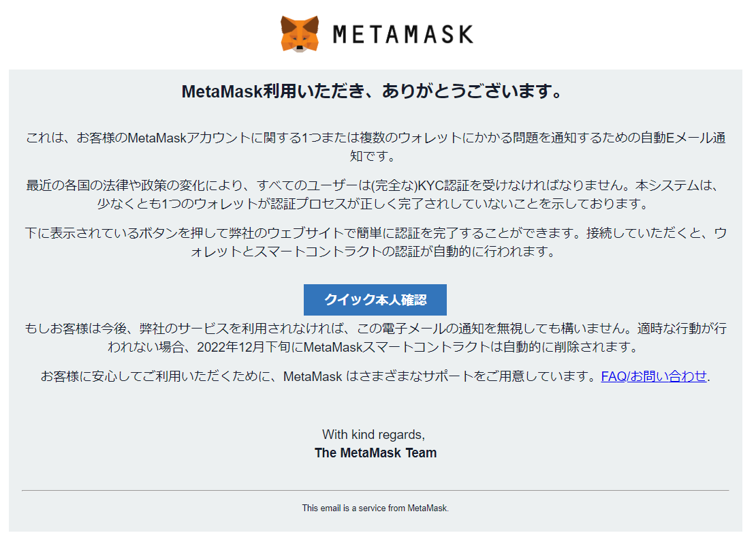756x533 pixels.
Task: Open the FAQ/お問い合わせ link
Action: pyautogui.click(x=654, y=376)
